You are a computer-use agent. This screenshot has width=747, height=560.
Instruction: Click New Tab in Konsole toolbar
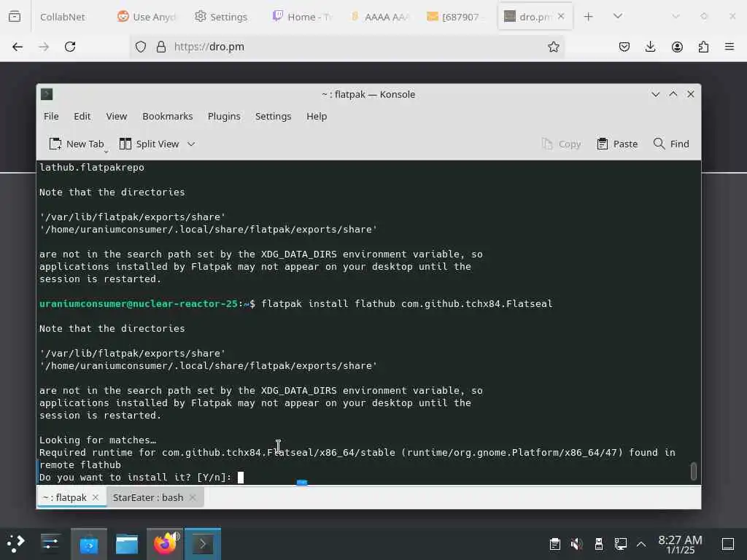click(x=76, y=144)
